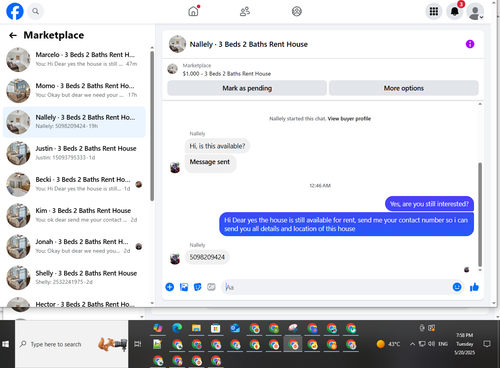Open the Friends icon in top bar
This screenshot has height=368, width=500.
(x=245, y=11)
